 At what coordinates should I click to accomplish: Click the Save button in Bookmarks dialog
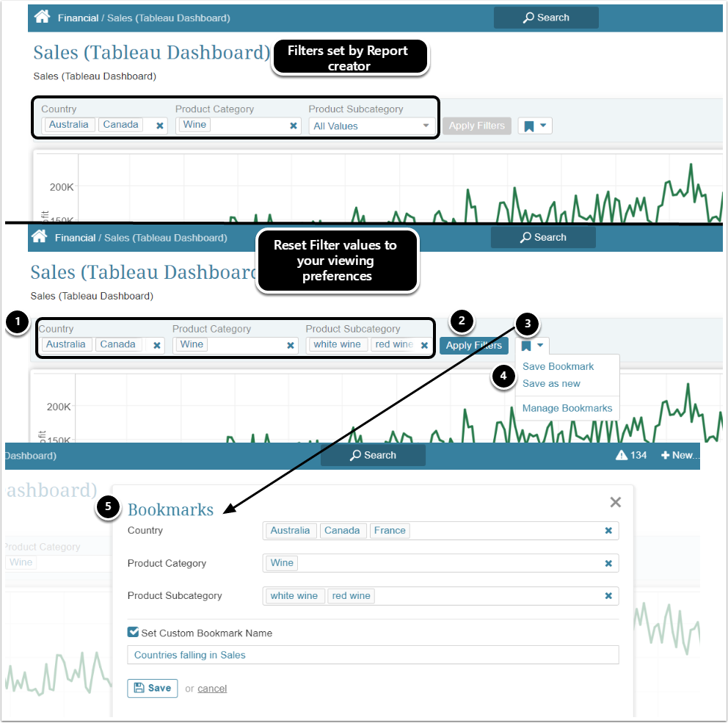(x=153, y=689)
